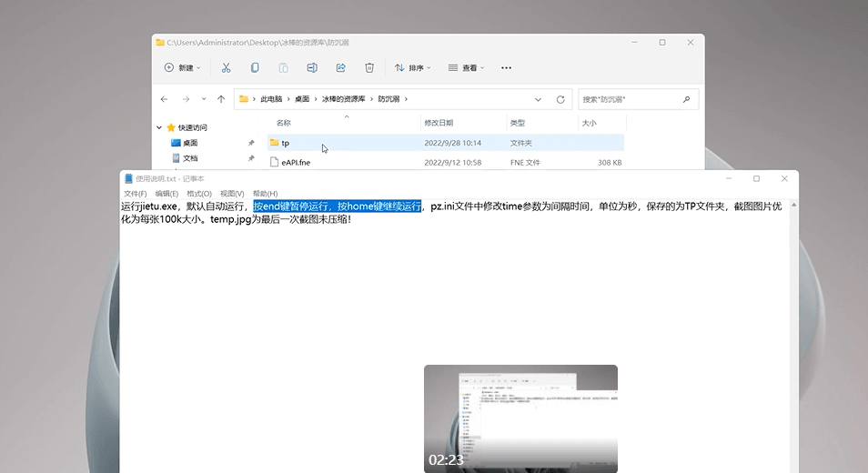This screenshot has height=473, width=868.
Task: Click the Share icon in Explorer toolbar
Action: pyautogui.click(x=341, y=68)
